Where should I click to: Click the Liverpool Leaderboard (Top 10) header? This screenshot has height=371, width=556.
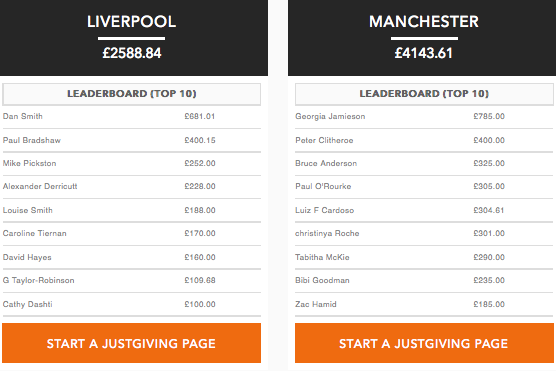(132, 94)
